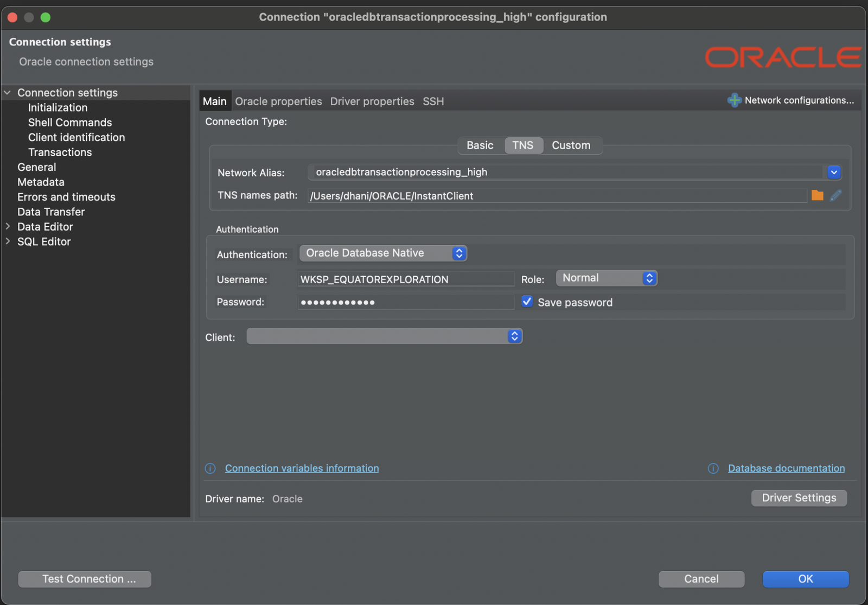This screenshot has width=868, height=605.
Task: Switch to the SSH tab
Action: [433, 101]
